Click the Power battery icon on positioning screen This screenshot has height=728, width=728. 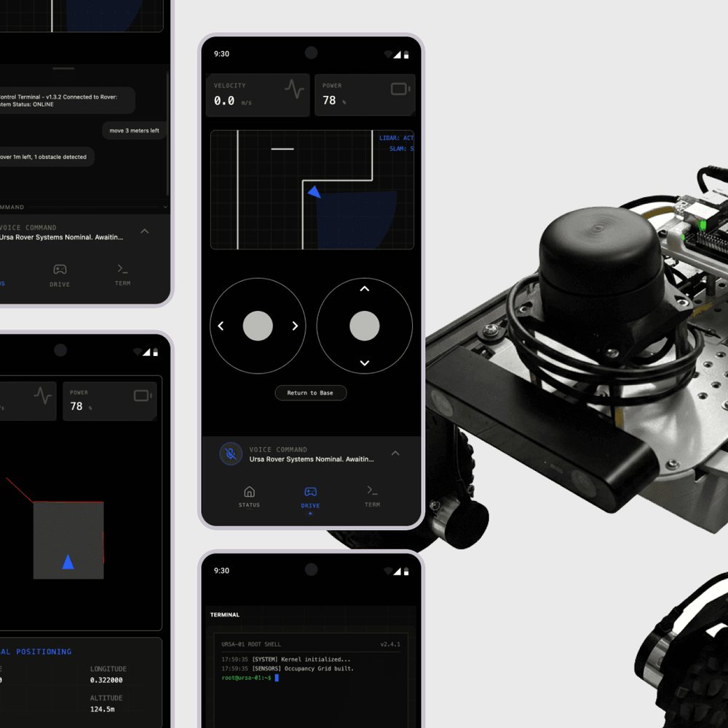point(143,395)
